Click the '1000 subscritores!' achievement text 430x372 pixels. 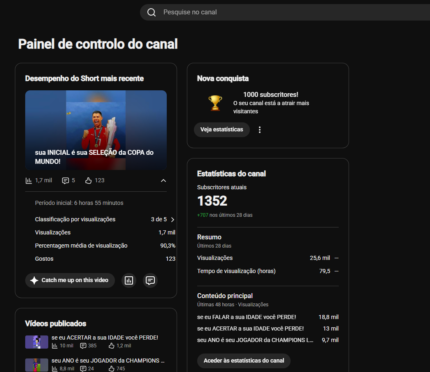(x=271, y=95)
